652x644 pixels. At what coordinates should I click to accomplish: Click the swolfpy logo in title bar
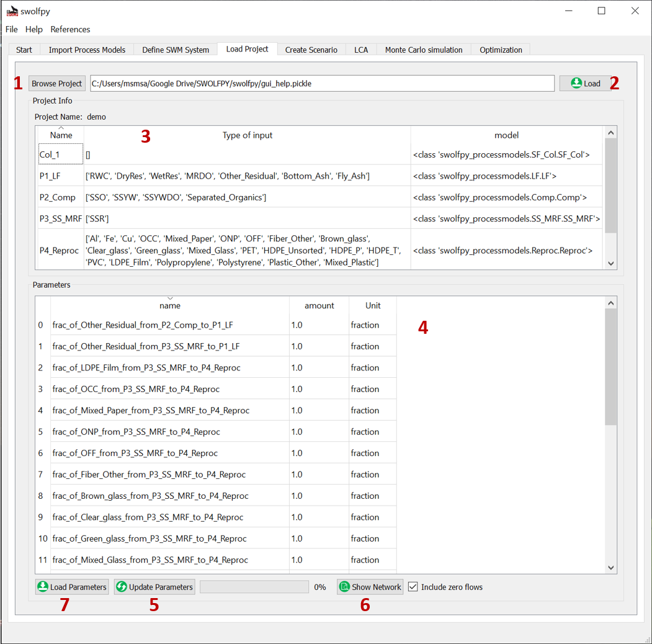(12, 11)
